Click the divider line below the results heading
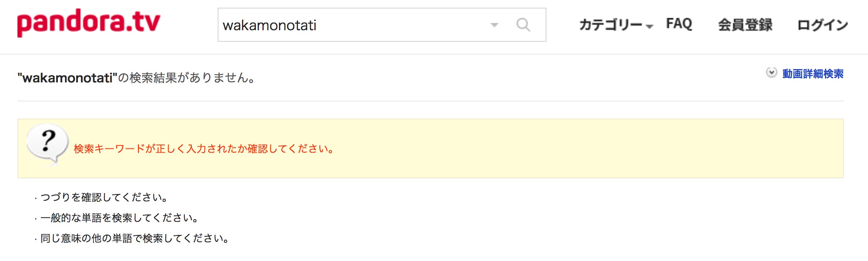Viewport: 868px width, 261px height. pyautogui.click(x=430, y=101)
